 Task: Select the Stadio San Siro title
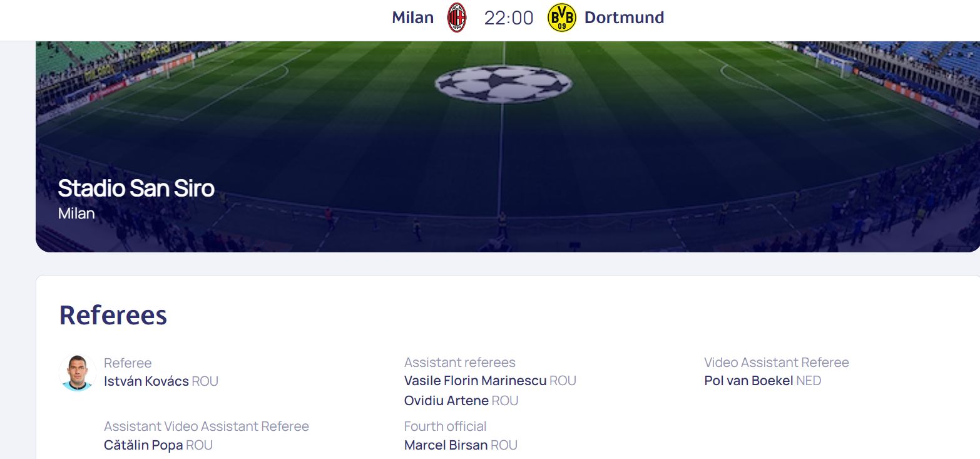(x=136, y=188)
